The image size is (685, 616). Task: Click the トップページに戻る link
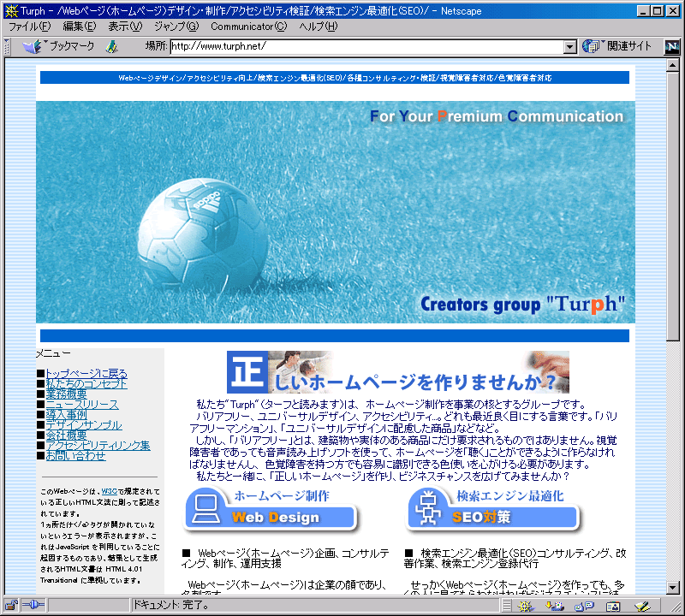pos(86,374)
